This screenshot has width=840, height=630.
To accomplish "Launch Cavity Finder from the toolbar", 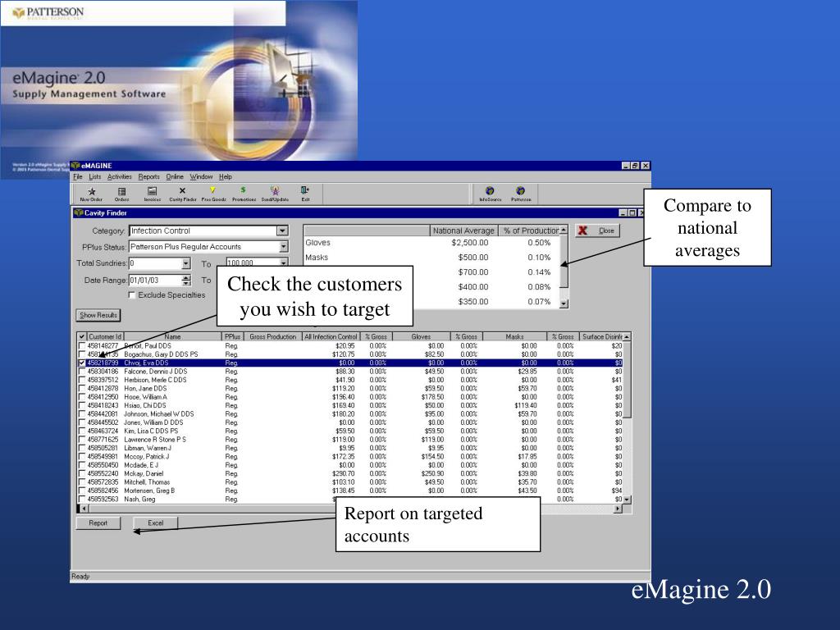I will point(183,192).
